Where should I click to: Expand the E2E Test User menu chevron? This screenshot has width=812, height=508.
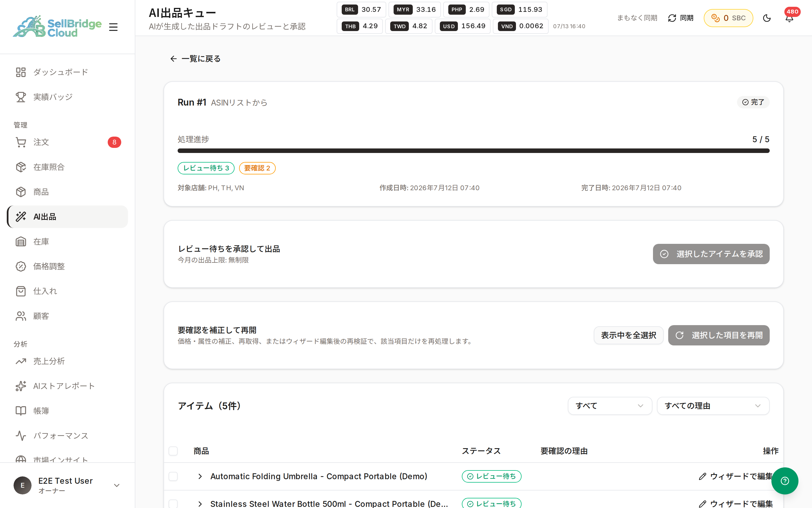tap(117, 485)
